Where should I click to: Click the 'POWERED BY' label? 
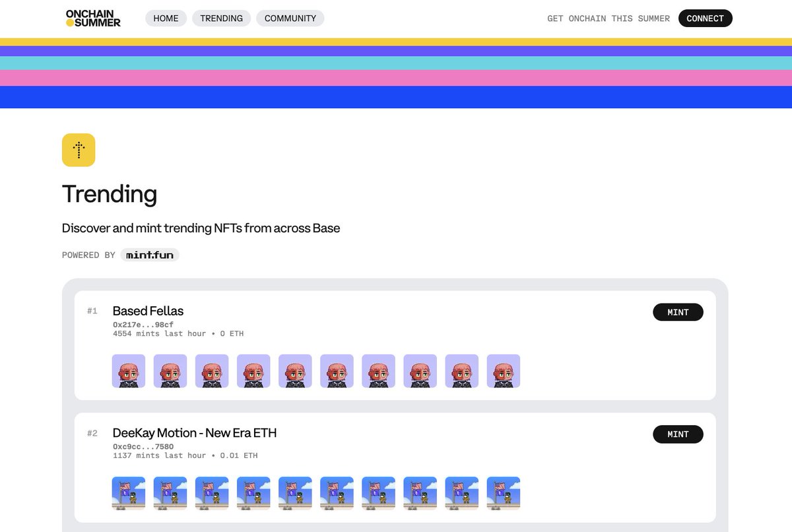coord(88,255)
